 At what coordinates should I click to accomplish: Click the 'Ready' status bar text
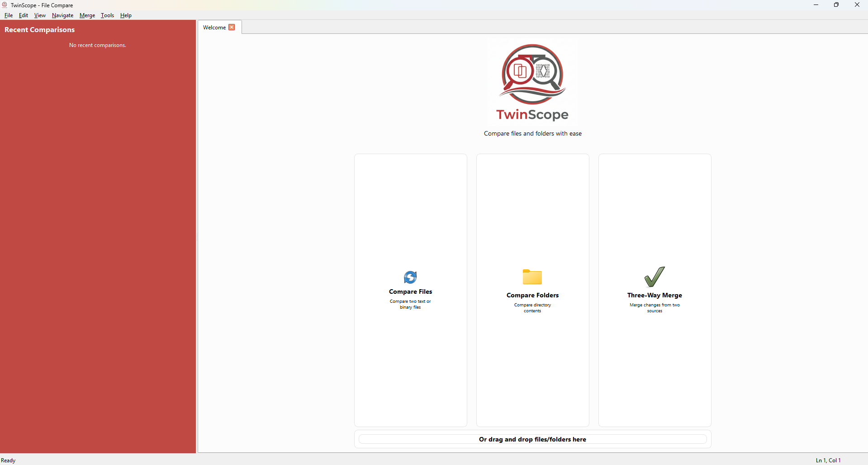8,460
